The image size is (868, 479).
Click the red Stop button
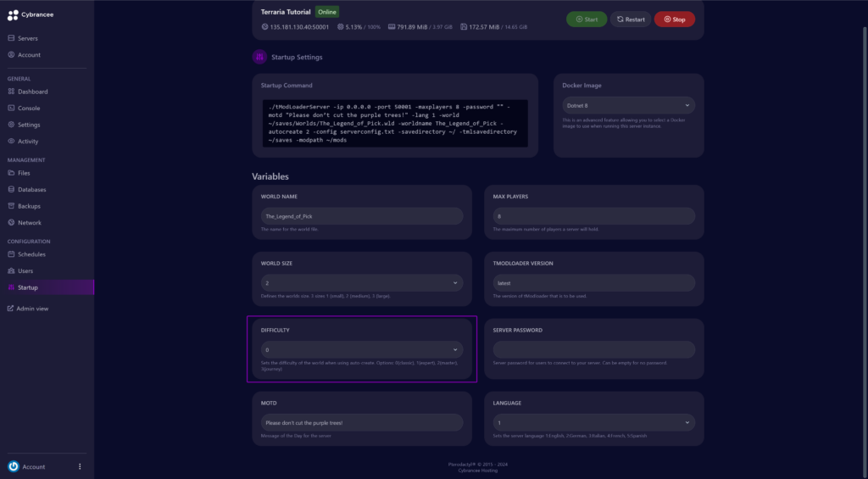coord(674,19)
